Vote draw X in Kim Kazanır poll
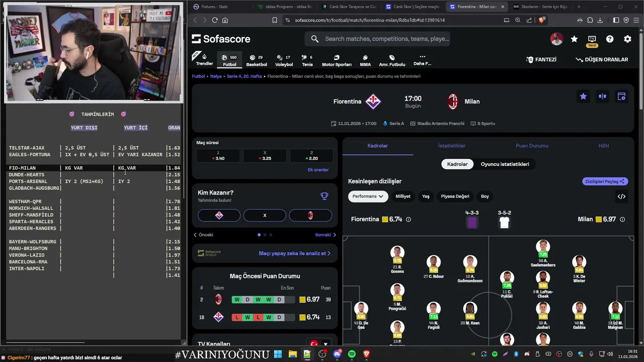 (x=265, y=215)
